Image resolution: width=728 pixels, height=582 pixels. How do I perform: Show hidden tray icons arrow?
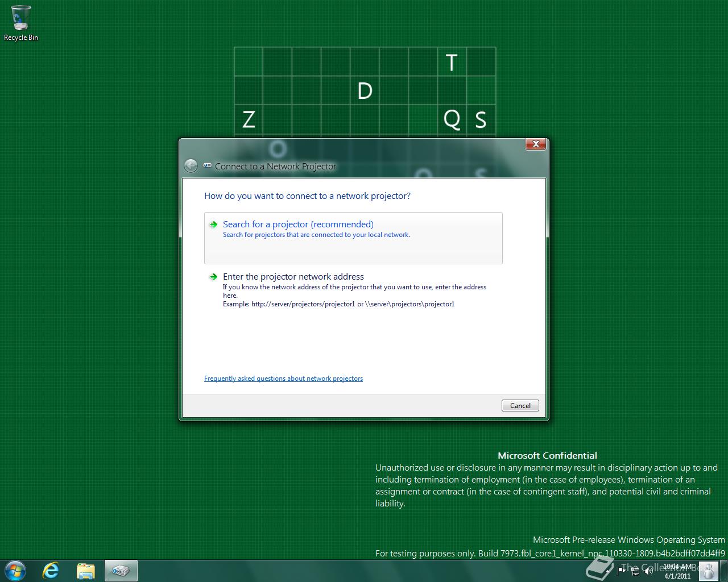tap(607, 571)
